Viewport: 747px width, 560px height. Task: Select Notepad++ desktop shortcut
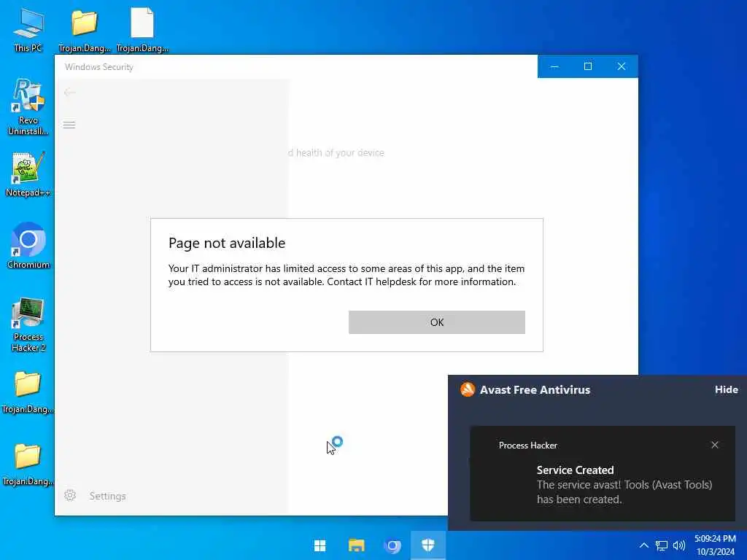[28, 175]
